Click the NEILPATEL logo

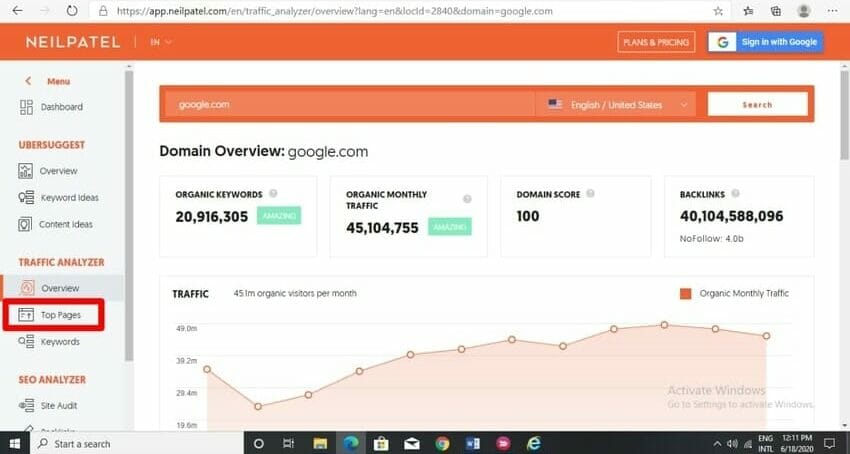coord(73,42)
